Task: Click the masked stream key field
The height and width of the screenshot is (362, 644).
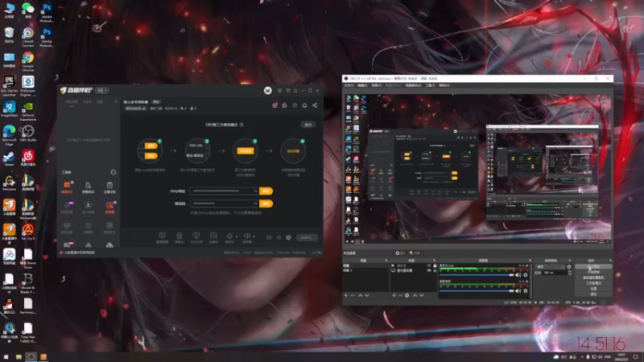Action: coord(225,204)
